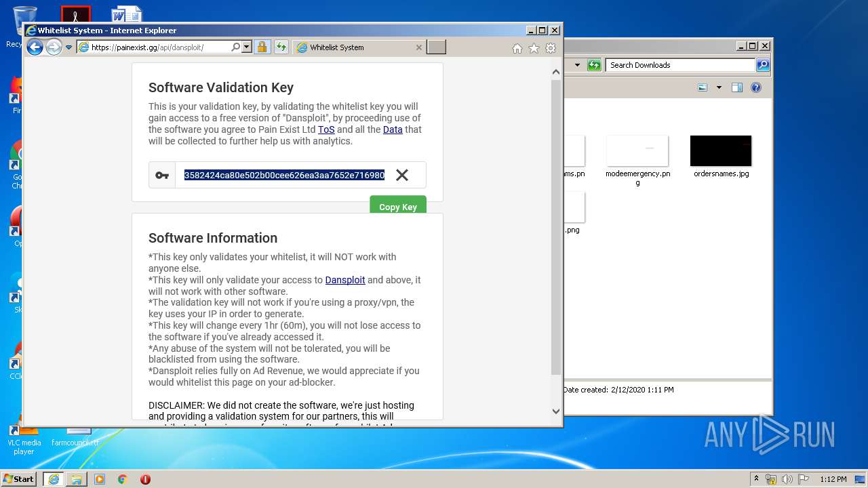Click the network tray icon
The image size is (868, 488).
[772, 479]
